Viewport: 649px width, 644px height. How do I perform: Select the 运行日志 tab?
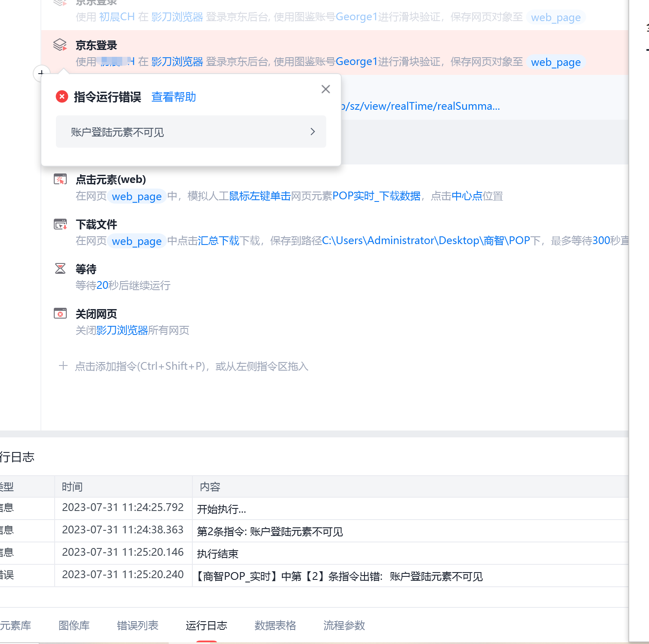point(207,625)
